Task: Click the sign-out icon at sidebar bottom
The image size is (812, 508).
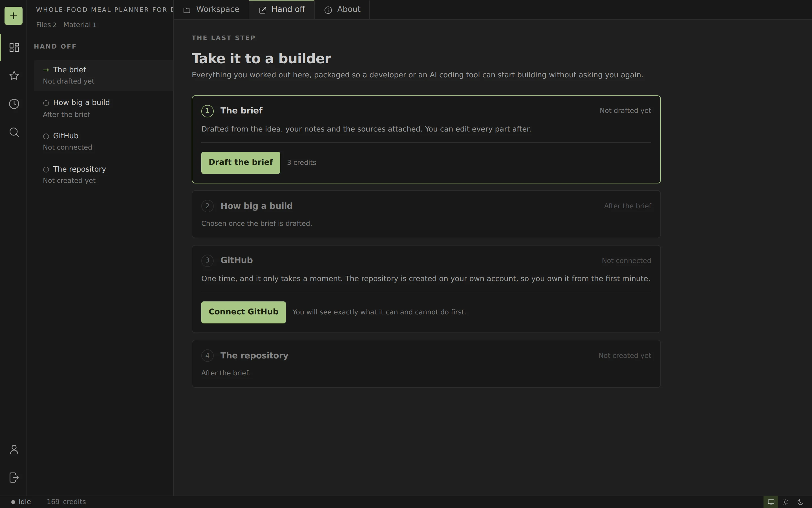Action: pos(14,478)
